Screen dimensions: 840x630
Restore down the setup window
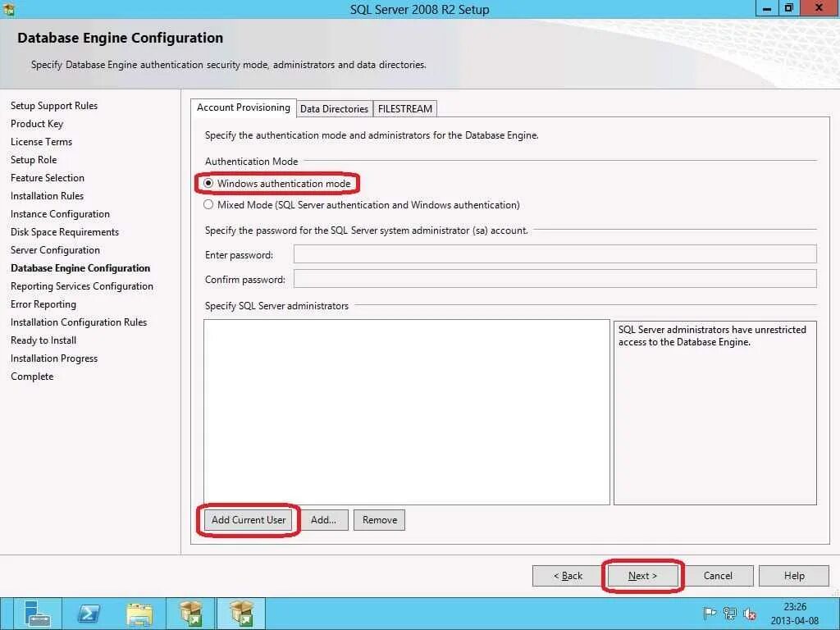coord(788,8)
